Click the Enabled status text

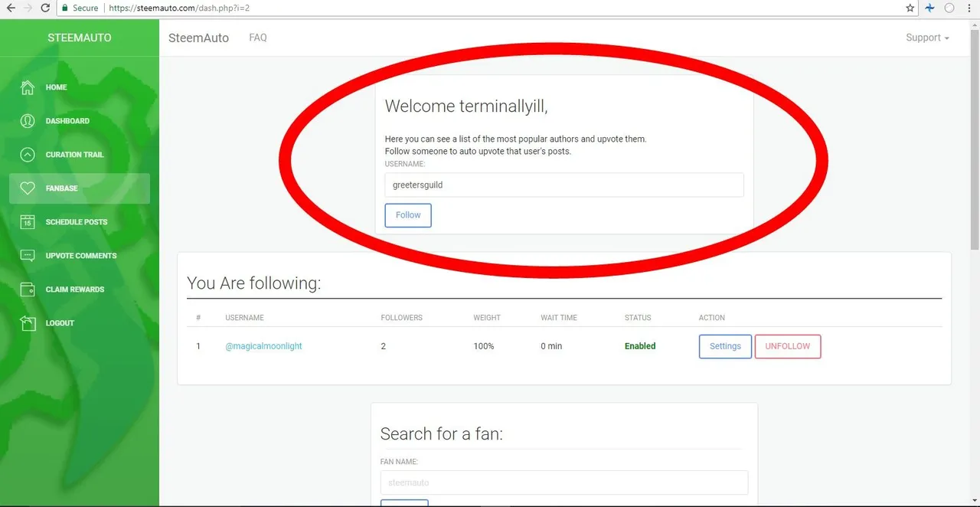[x=640, y=346]
